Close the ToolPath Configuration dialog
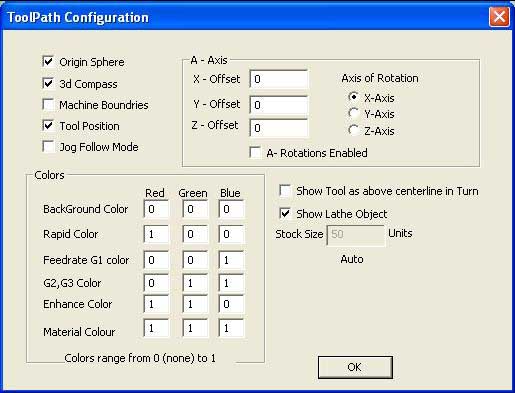The image size is (515, 393). pos(499,17)
